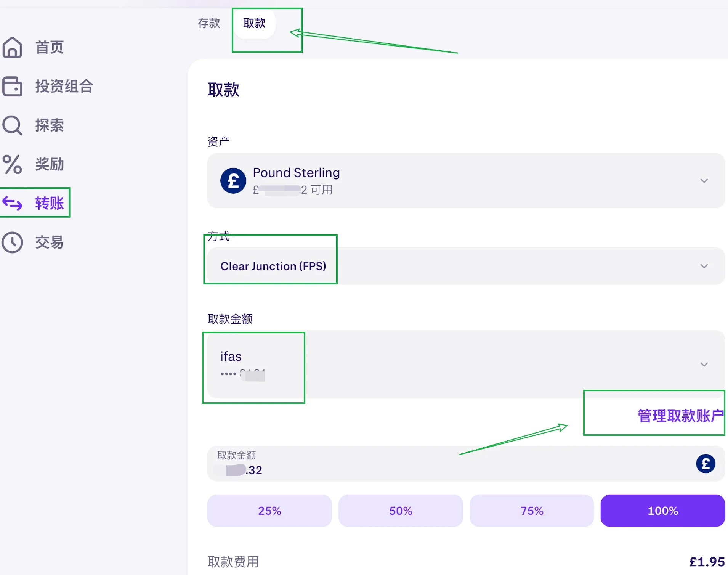Viewport: 728px width, 575px height.
Task: Select the 50% amount button
Action: point(401,511)
